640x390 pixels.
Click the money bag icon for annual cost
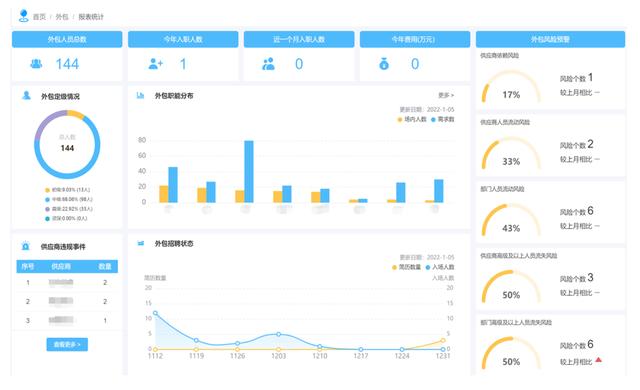coord(384,64)
